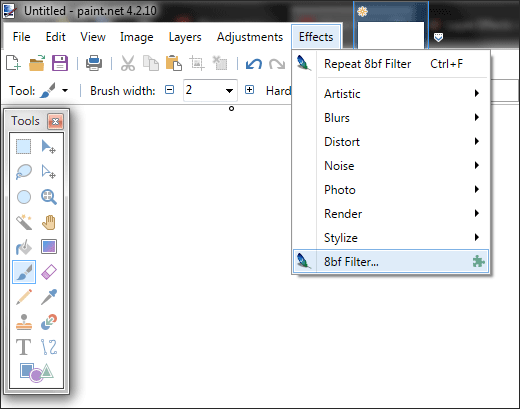Choose the Paint Bucket tool

coord(24,247)
